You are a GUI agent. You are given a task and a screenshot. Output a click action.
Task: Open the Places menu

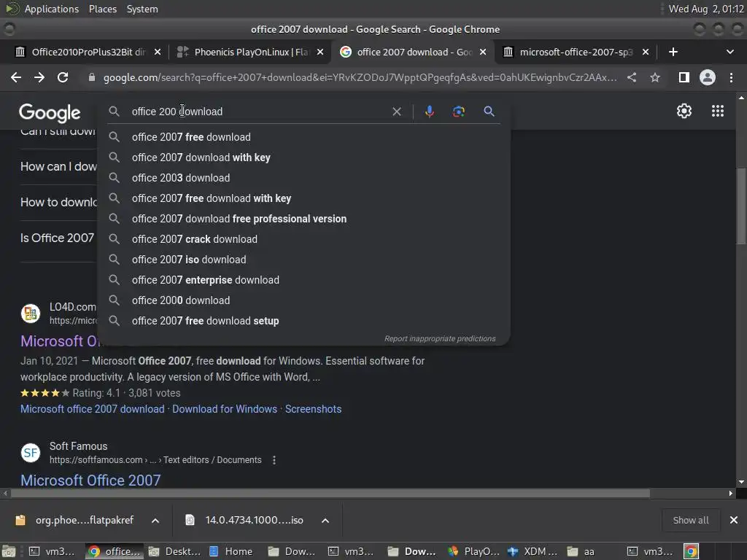point(102,9)
